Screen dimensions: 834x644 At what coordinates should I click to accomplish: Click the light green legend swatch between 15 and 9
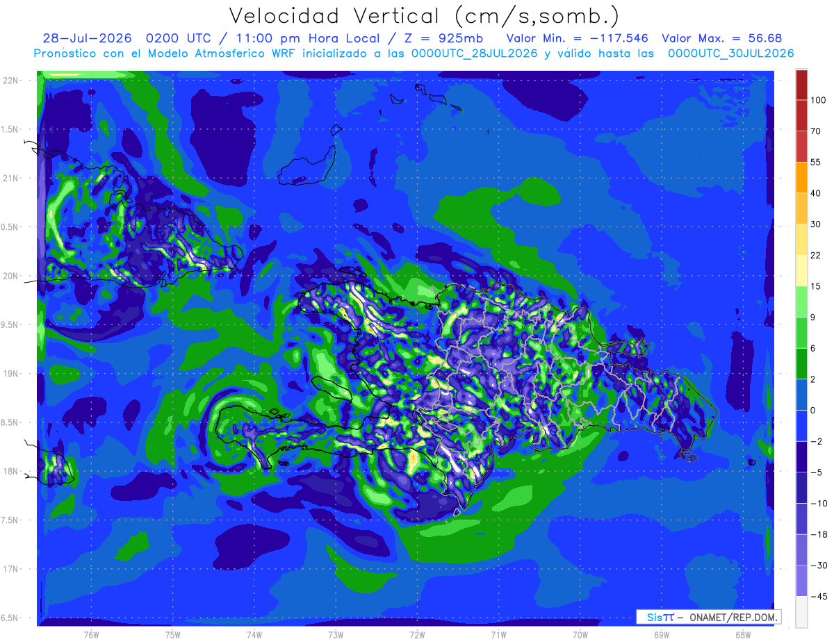pos(801,302)
